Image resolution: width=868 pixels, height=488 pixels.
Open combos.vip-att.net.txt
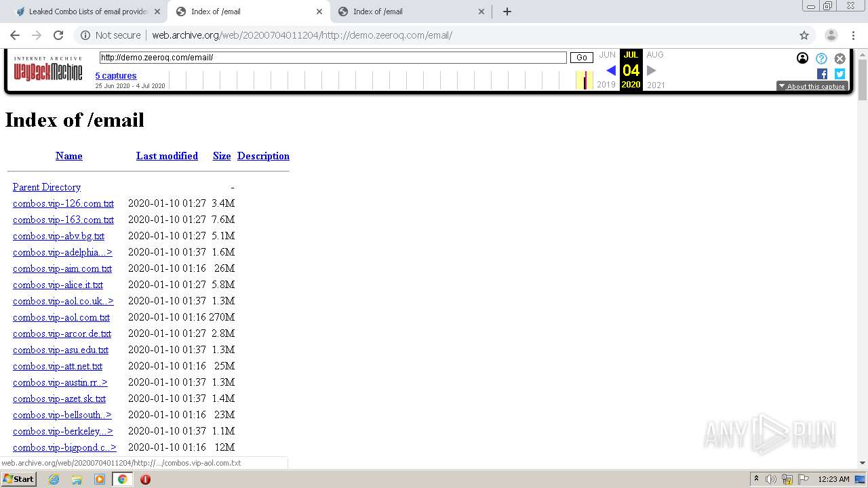58,366
